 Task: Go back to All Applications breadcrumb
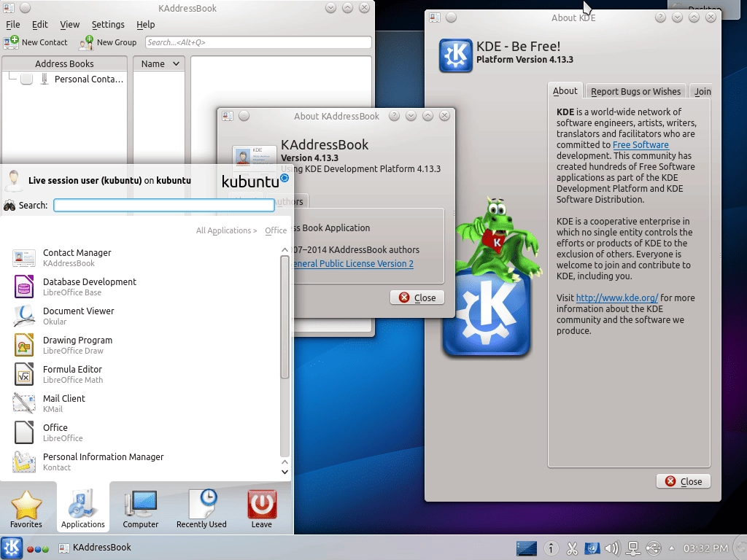point(226,230)
